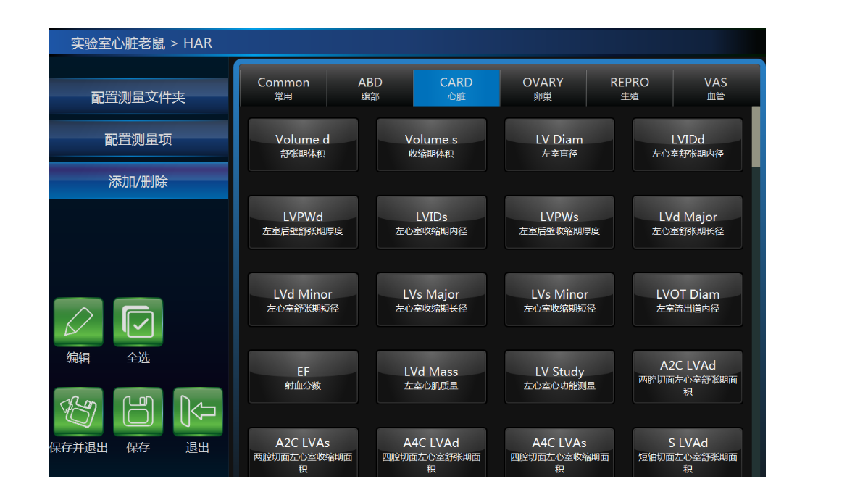Image resolution: width=868 pixels, height=500 pixels.
Task: Select the Volume d measurement item
Action: click(303, 145)
